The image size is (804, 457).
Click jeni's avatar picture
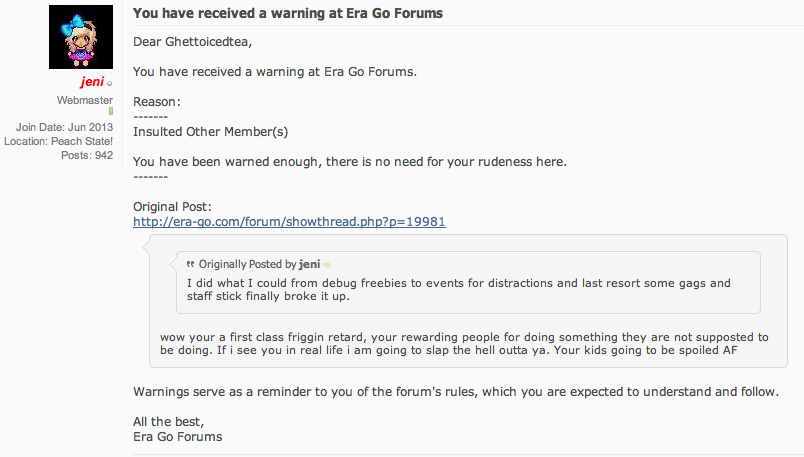[x=81, y=38]
